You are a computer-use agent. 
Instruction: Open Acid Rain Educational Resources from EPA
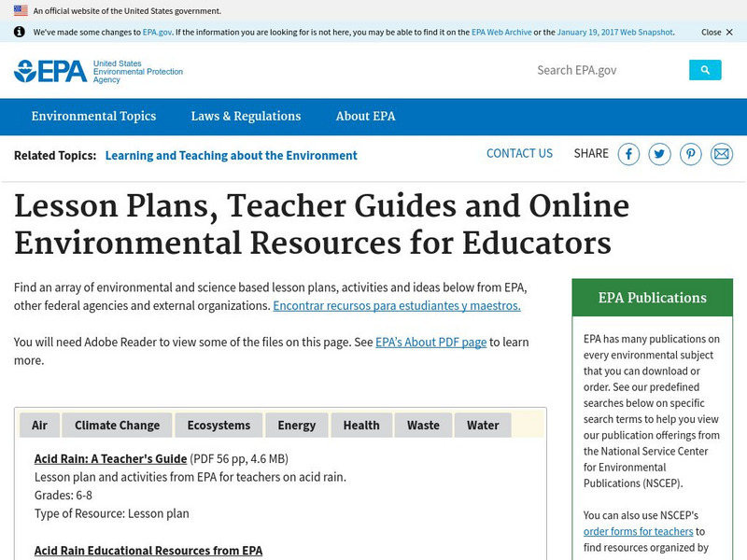(x=148, y=551)
